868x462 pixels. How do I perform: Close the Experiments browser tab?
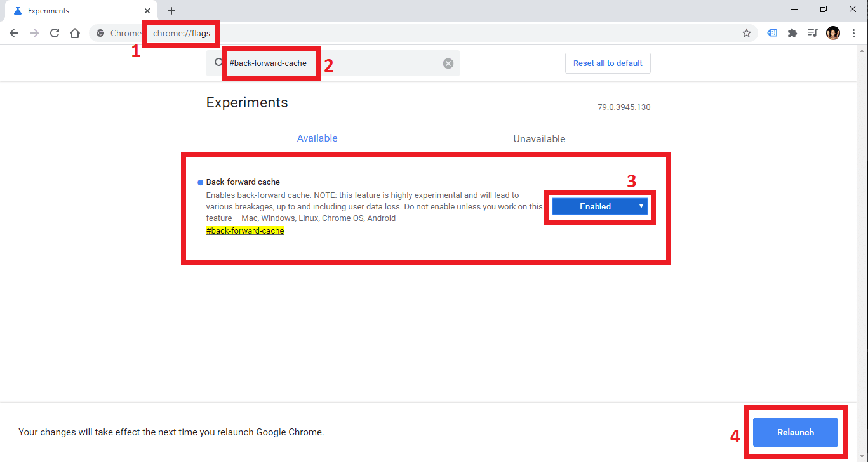147,11
